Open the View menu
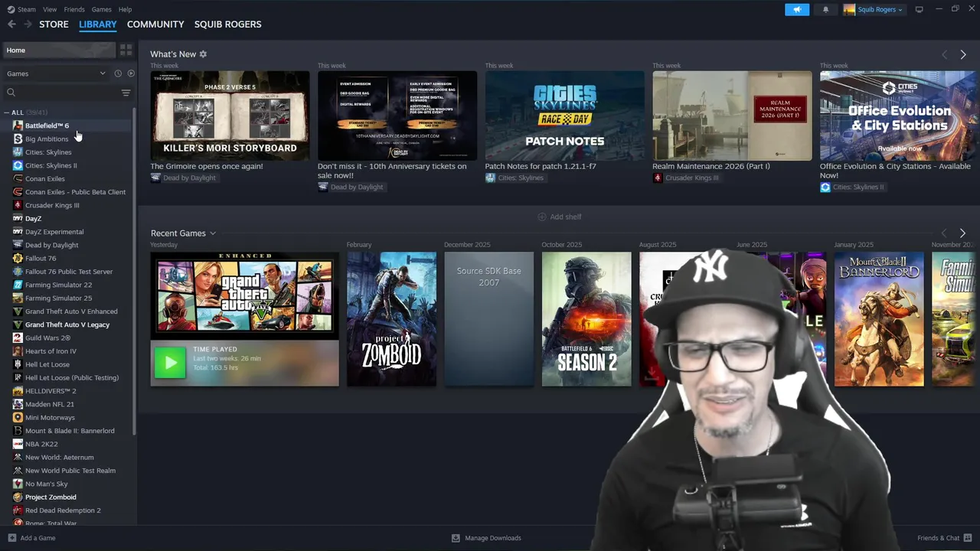Screen dimensions: 980x551 click(x=50, y=9)
